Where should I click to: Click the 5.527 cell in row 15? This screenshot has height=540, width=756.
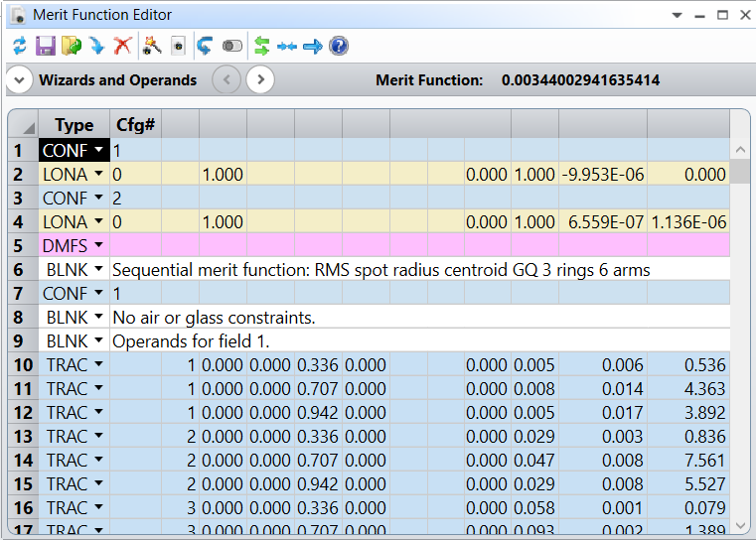click(x=688, y=484)
